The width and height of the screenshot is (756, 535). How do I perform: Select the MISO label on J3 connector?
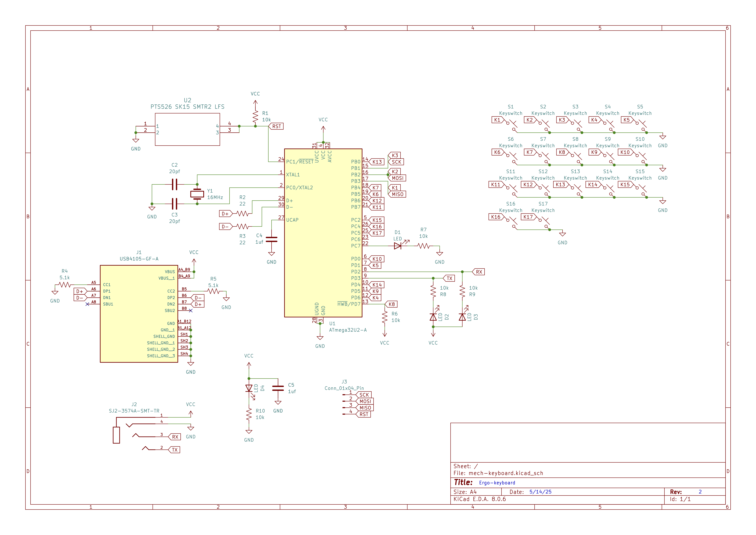[x=365, y=408]
